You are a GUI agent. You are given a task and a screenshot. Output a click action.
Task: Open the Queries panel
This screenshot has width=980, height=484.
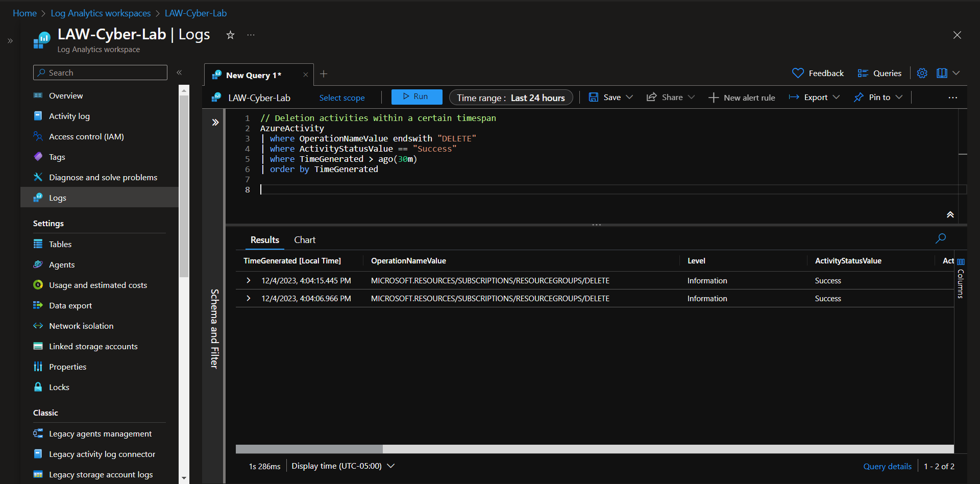pyautogui.click(x=879, y=73)
